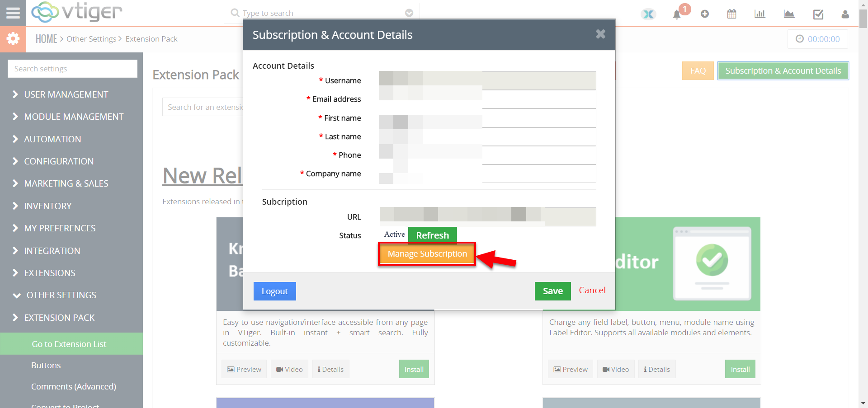Click Subscription & Account Details button
Image resolution: width=868 pixels, height=408 pixels.
click(783, 70)
